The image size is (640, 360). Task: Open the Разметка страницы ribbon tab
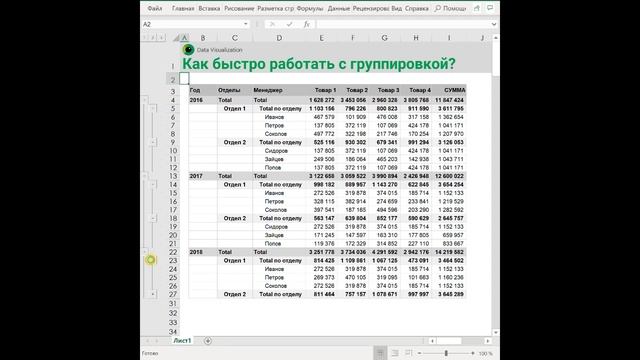275,8
